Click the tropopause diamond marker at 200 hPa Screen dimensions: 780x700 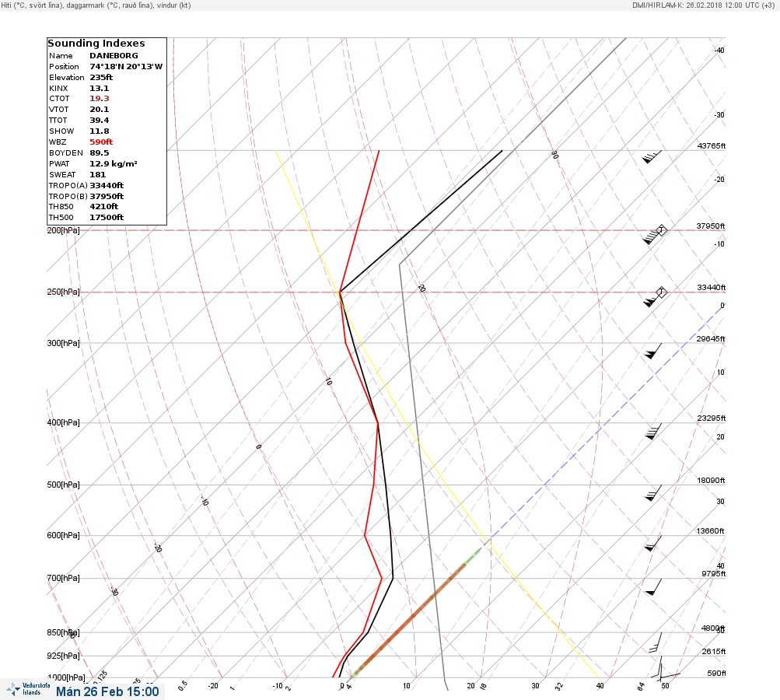point(661,230)
